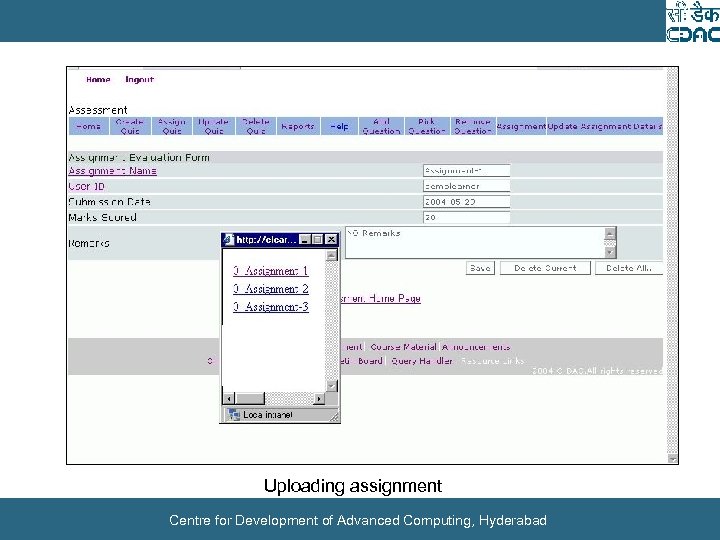Open Bulletin Board footer link
The width and height of the screenshot is (720, 540).
coord(361,361)
